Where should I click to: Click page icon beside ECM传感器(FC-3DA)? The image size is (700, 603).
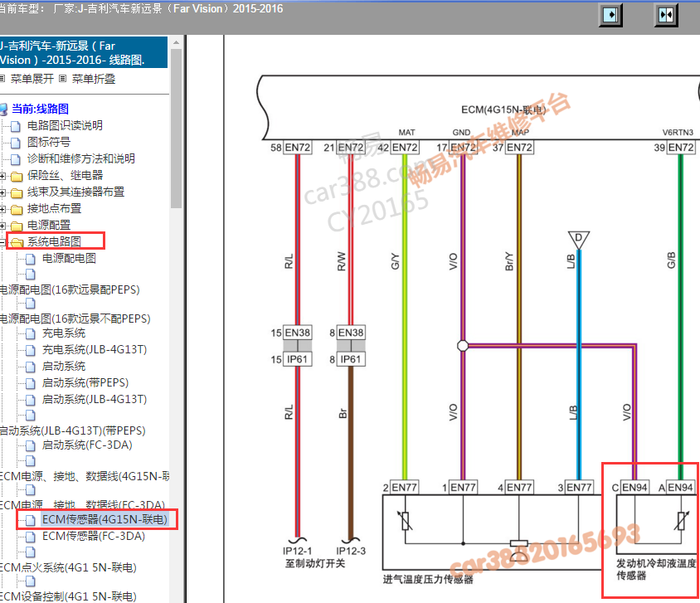tap(31, 537)
